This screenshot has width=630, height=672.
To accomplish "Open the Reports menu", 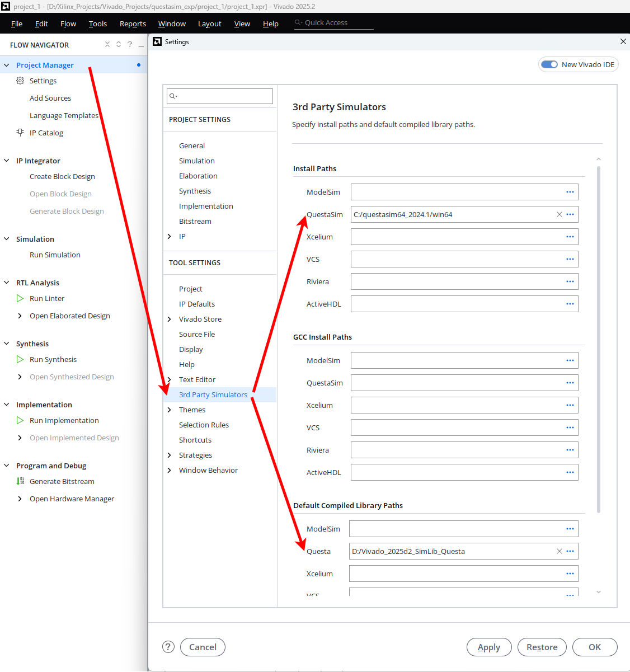I will coord(133,24).
